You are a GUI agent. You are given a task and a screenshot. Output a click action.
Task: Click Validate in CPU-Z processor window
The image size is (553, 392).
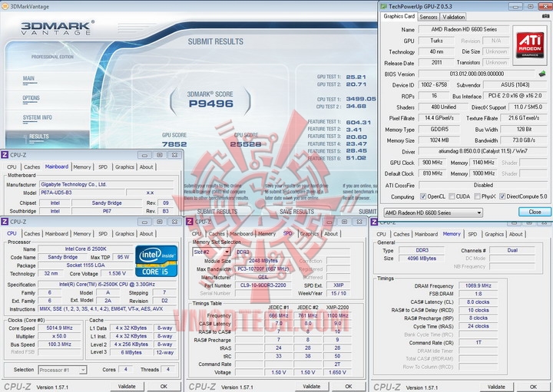point(127,387)
